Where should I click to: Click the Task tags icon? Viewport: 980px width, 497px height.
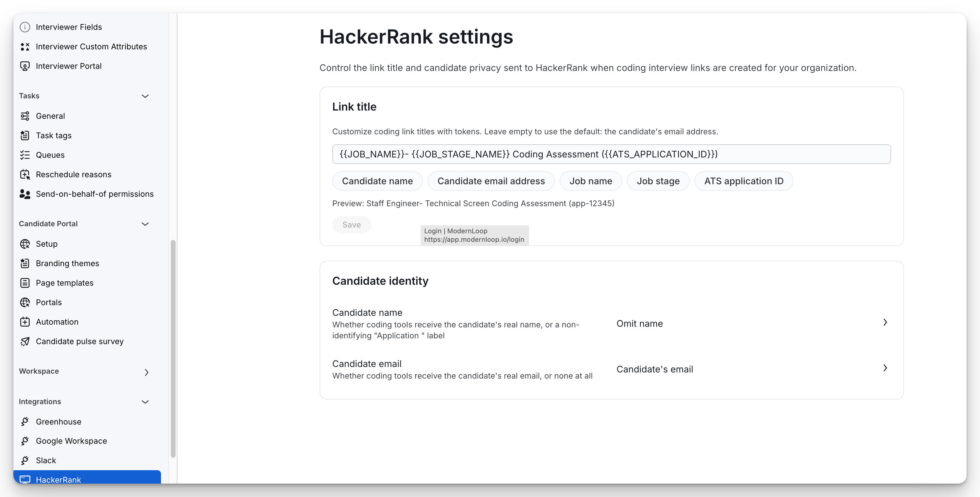(25, 136)
